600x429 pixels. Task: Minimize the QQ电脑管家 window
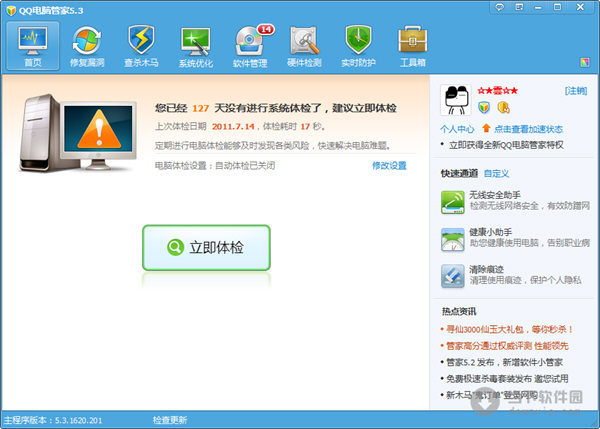(538, 7)
